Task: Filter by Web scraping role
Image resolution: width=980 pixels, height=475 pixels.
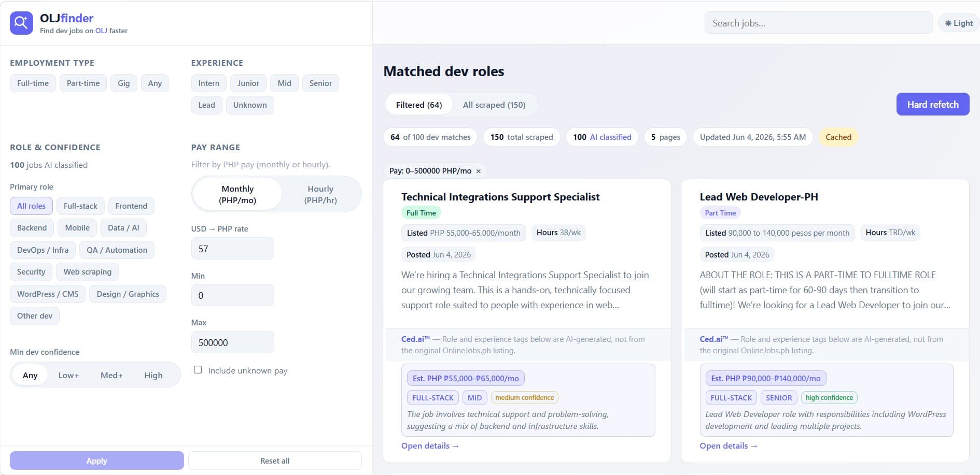Action: click(x=87, y=272)
